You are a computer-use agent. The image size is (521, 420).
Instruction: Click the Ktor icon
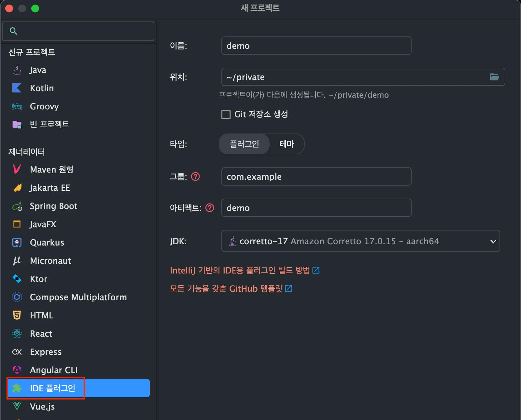pos(17,279)
